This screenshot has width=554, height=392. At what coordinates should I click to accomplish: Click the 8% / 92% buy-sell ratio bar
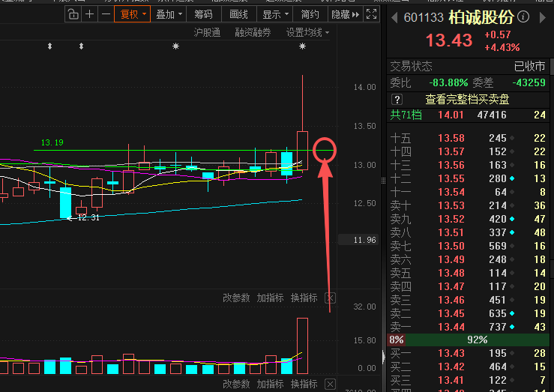pyautogui.click(x=468, y=340)
